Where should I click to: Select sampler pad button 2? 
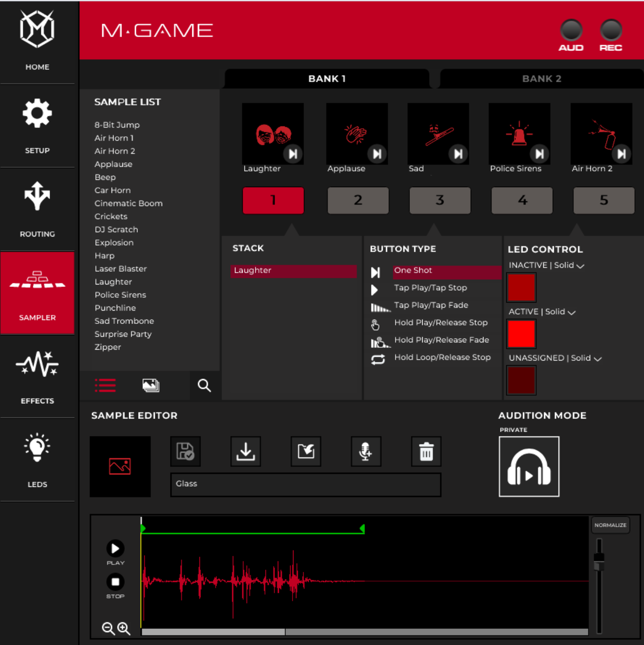(358, 200)
